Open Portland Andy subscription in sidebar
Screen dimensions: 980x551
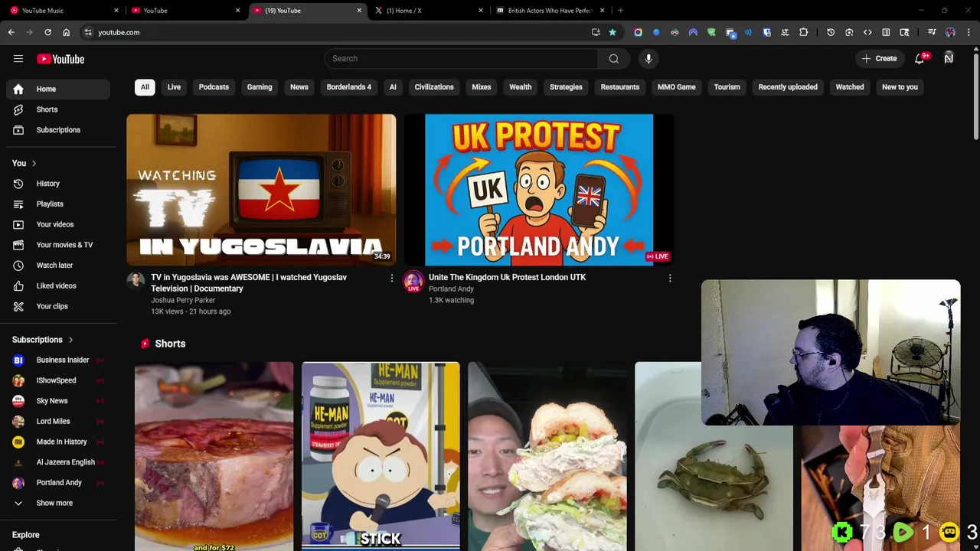tap(58, 483)
